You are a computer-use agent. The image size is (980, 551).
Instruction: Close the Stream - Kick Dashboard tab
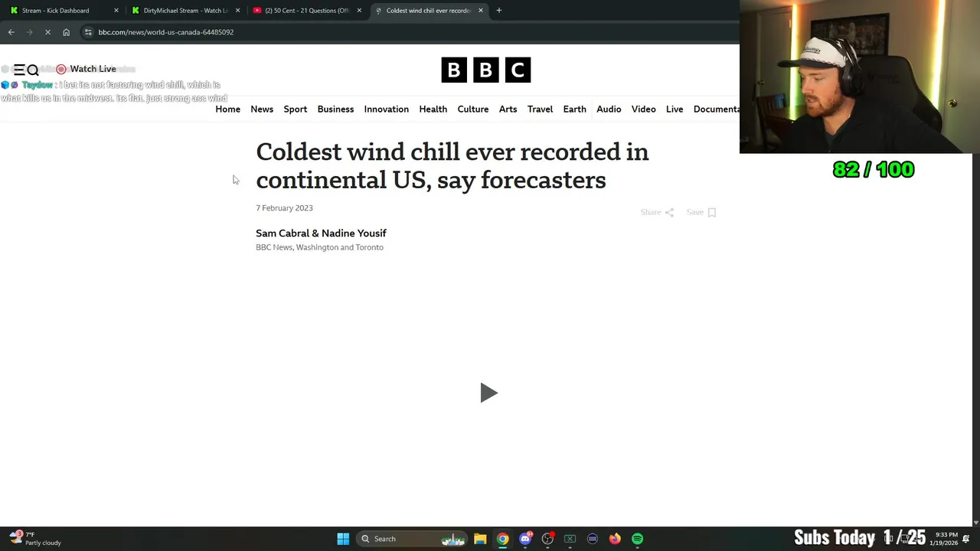point(116,11)
